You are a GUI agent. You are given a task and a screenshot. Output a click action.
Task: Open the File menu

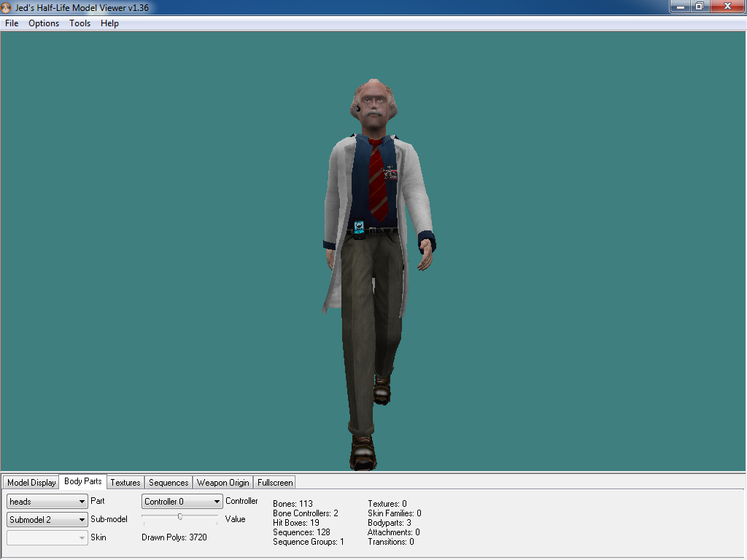(12, 23)
